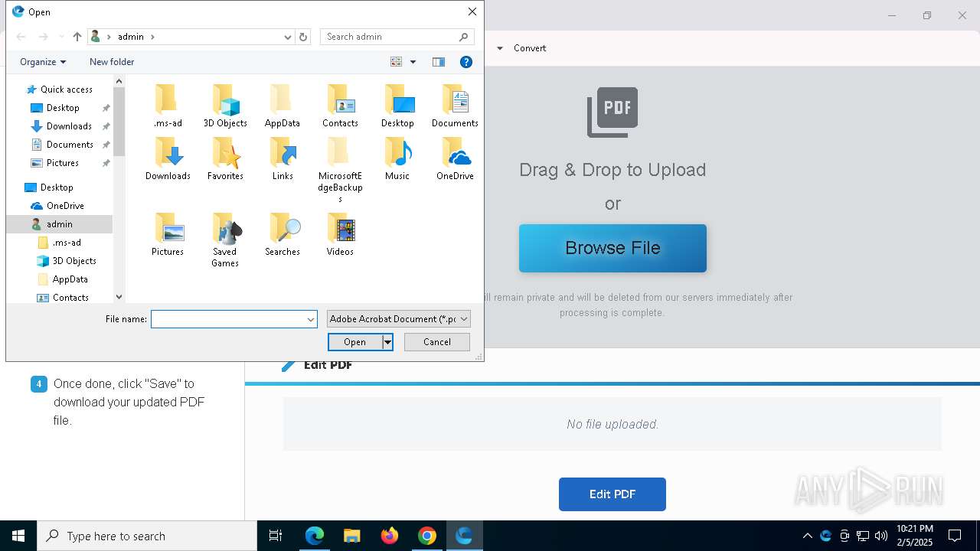980x551 pixels.
Task: Click the Open button
Action: pos(355,342)
